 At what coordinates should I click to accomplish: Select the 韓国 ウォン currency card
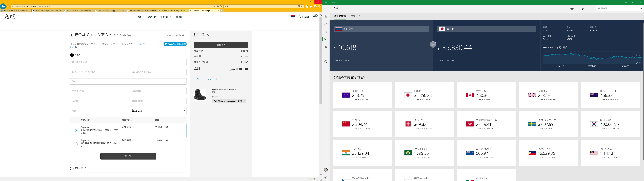pos(611,124)
